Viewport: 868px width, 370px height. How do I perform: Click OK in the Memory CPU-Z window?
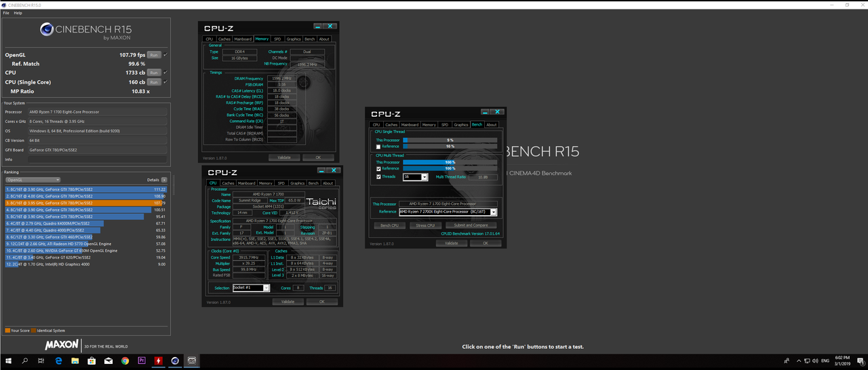318,158
